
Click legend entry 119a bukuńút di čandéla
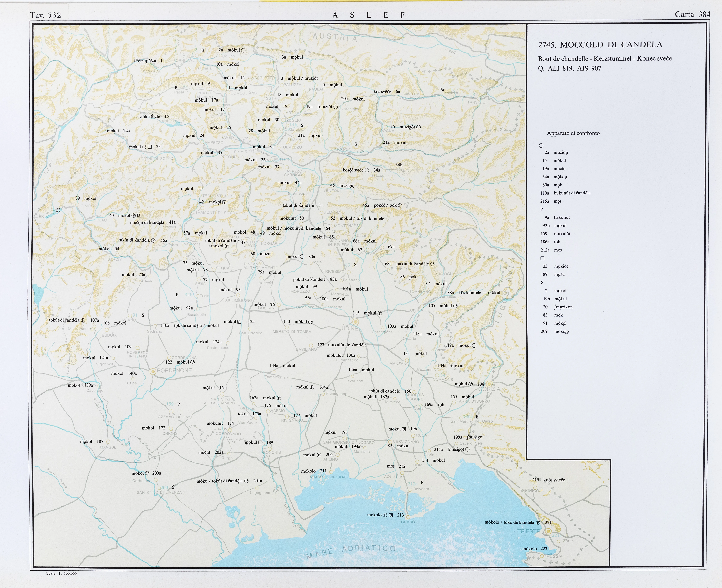pyautogui.click(x=566, y=193)
